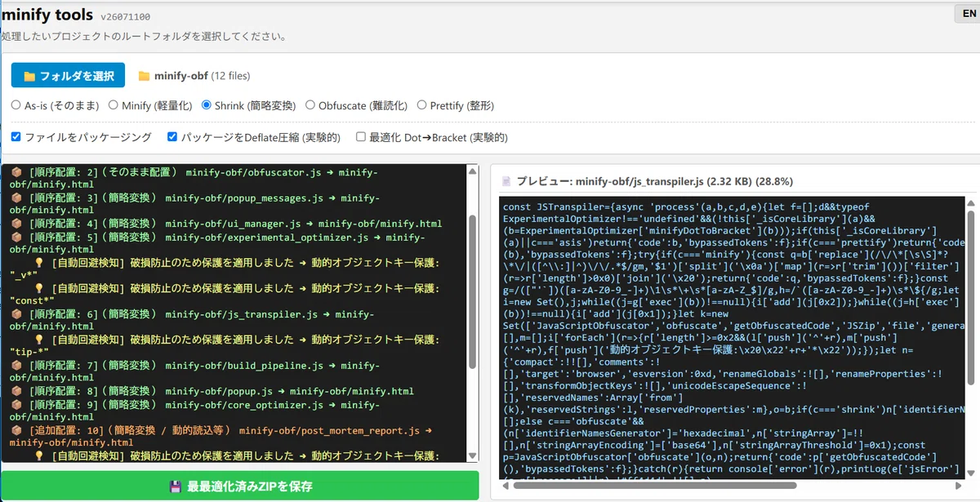Toggle the パッケージをDeflate圧縮 checkbox

172,136
